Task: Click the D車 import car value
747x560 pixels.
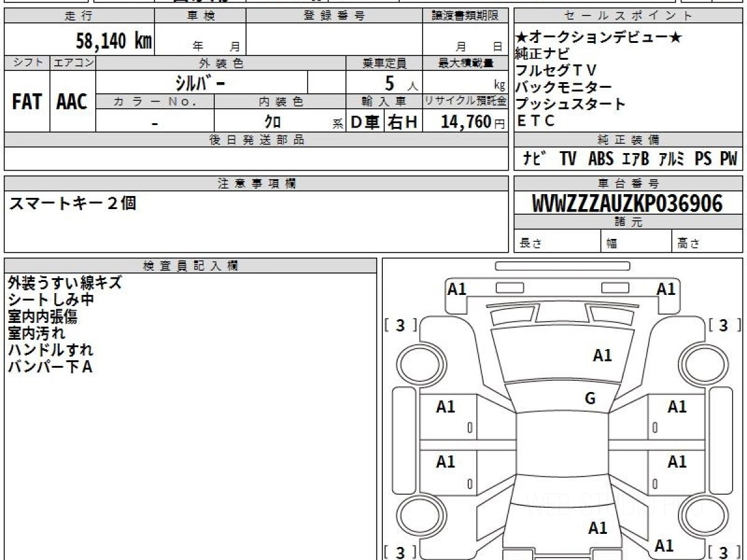Action: (x=365, y=122)
